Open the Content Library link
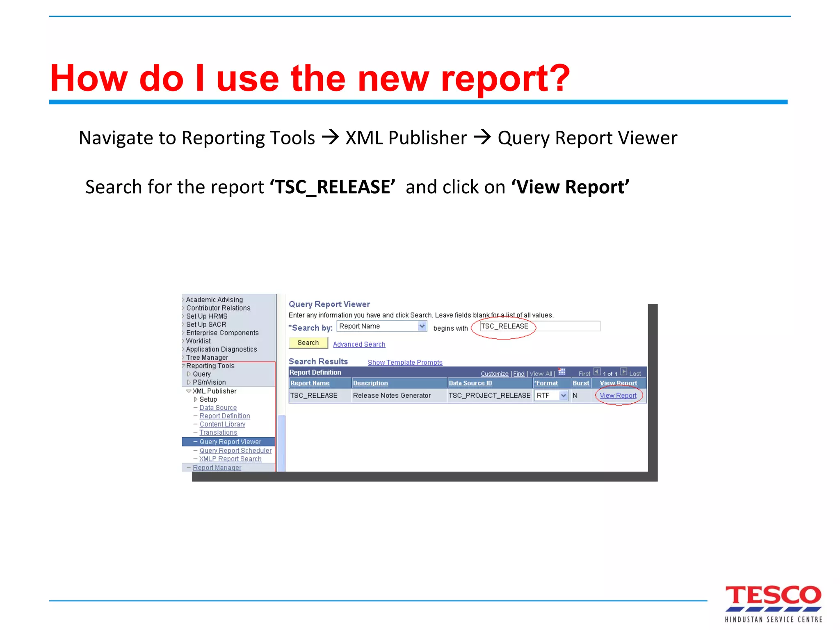 (x=222, y=424)
